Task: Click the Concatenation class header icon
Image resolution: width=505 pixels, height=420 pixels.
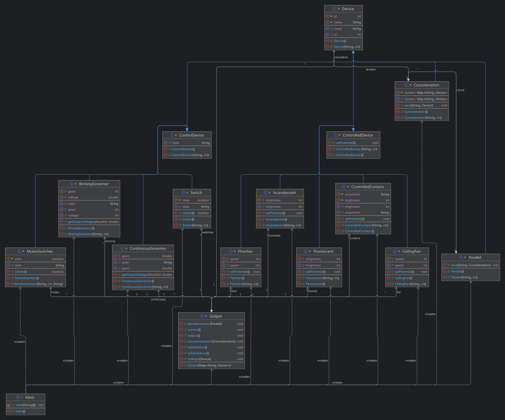Action: tap(406, 85)
